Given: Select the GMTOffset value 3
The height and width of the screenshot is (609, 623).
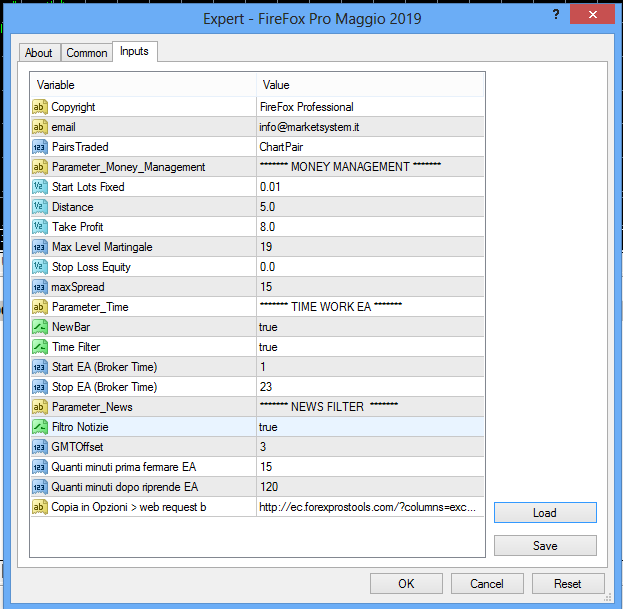Looking at the screenshot, I should coord(370,447).
